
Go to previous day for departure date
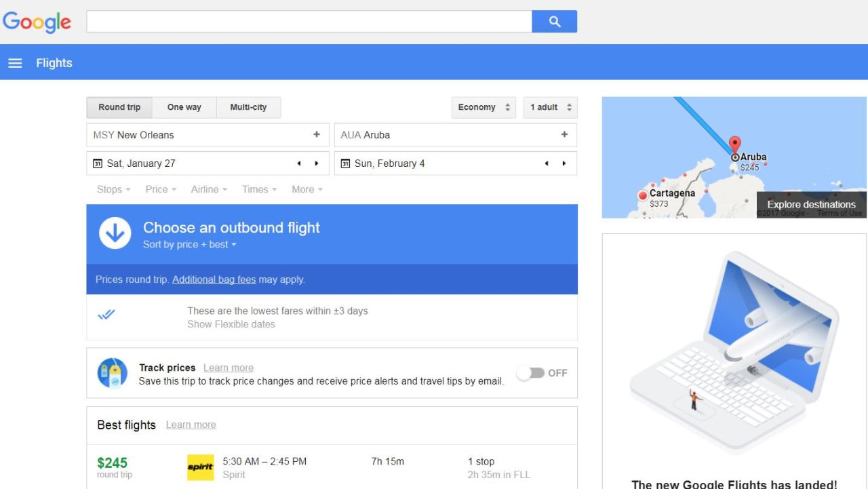[299, 163]
